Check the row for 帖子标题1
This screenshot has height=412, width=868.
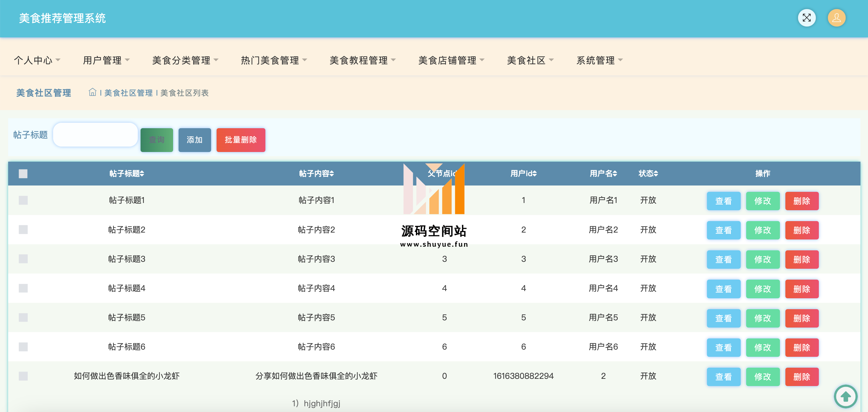23,200
